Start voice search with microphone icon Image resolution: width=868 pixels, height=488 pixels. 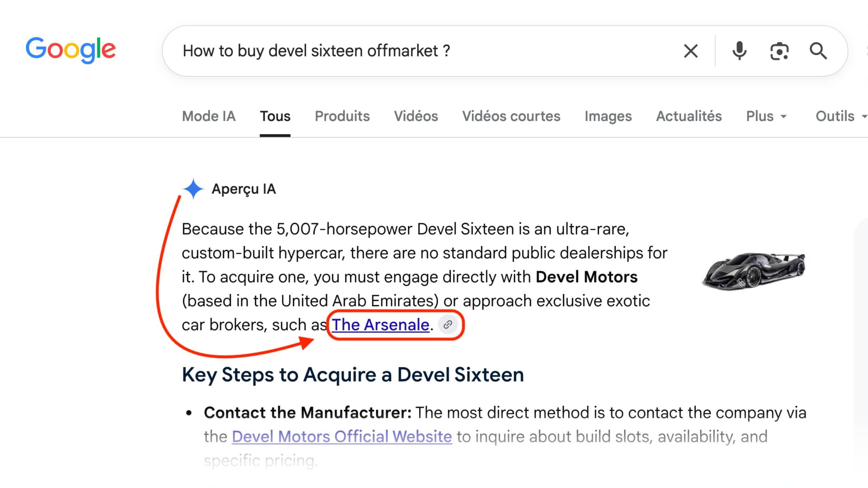tap(739, 51)
